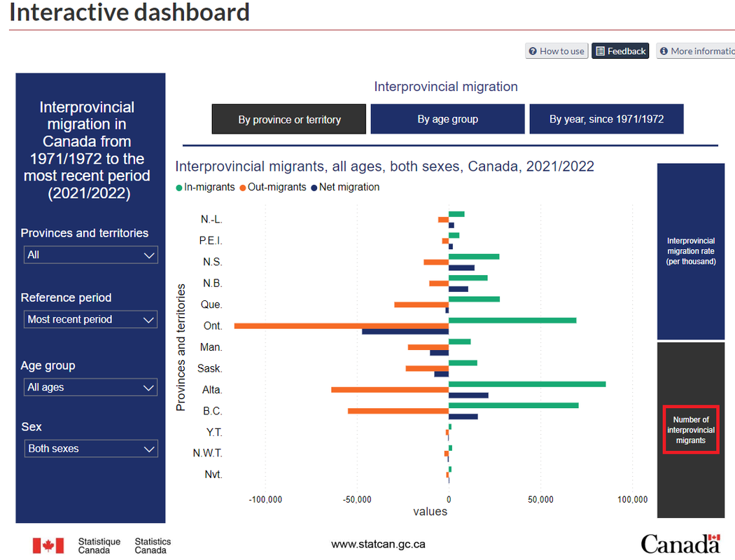Click the How to use question icon

[x=533, y=51]
